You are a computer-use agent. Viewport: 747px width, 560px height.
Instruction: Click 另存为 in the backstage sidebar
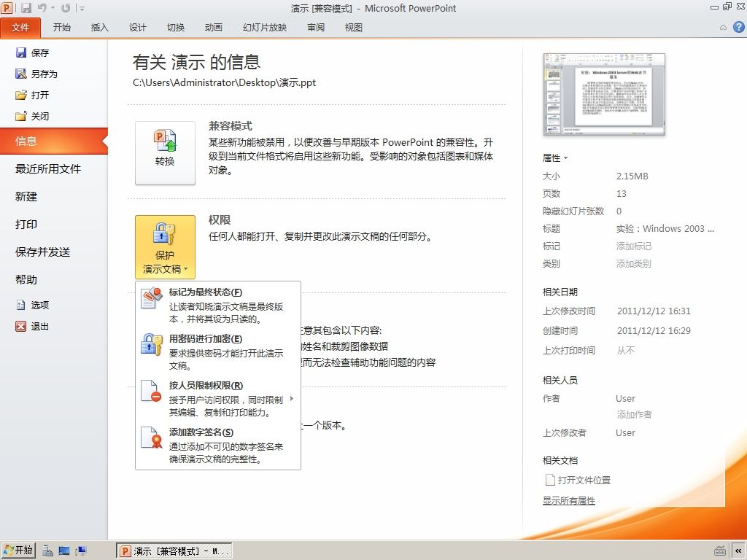36,74
